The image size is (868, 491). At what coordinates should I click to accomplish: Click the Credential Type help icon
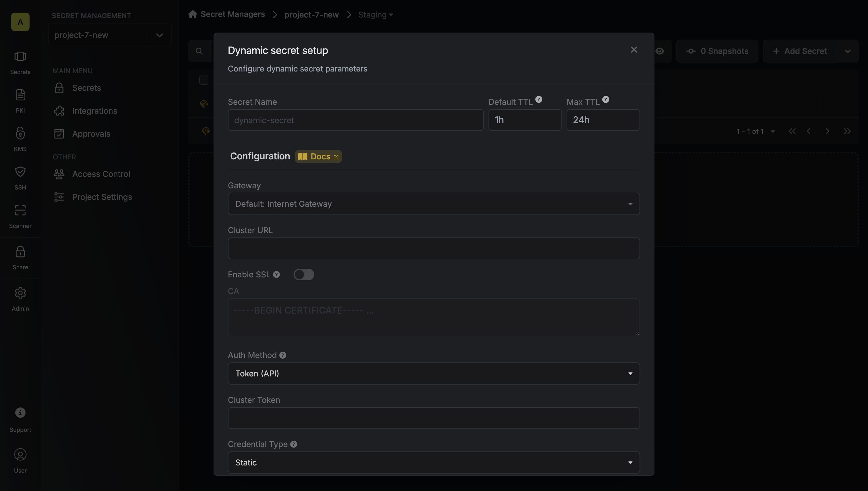tap(294, 444)
